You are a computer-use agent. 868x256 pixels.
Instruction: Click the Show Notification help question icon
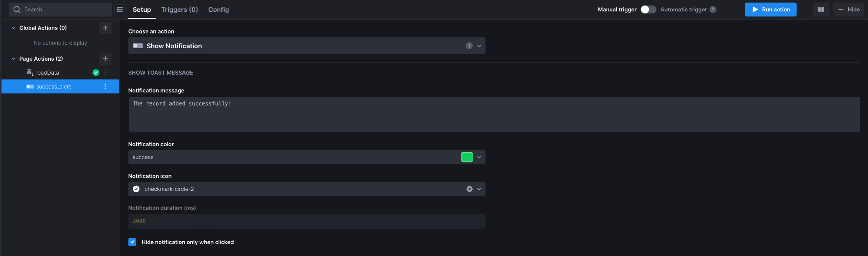(x=469, y=46)
